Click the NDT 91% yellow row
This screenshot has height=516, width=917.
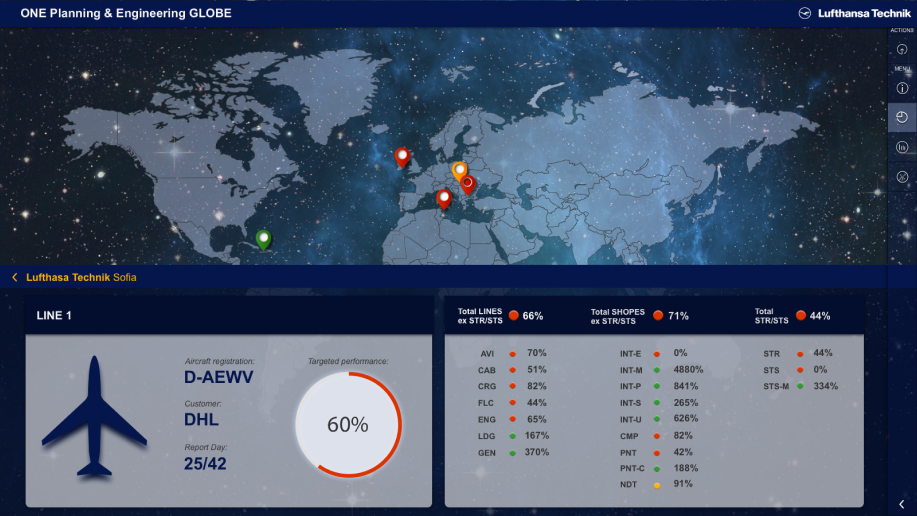[656, 484]
